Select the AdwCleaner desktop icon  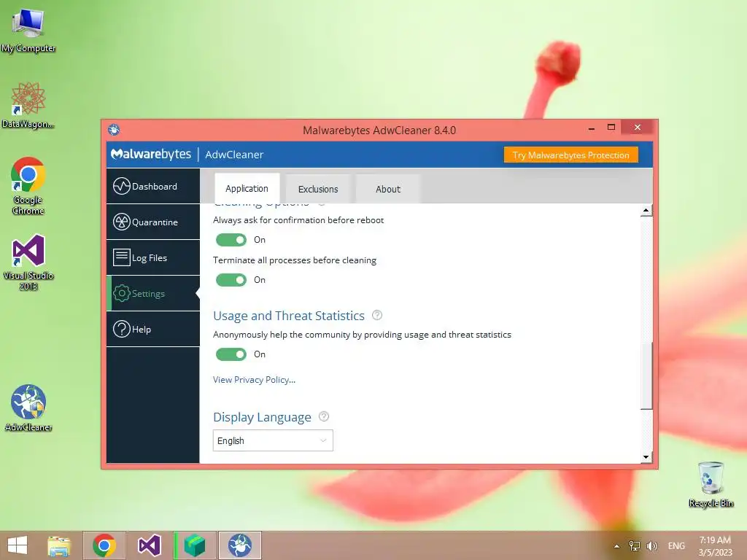28,408
